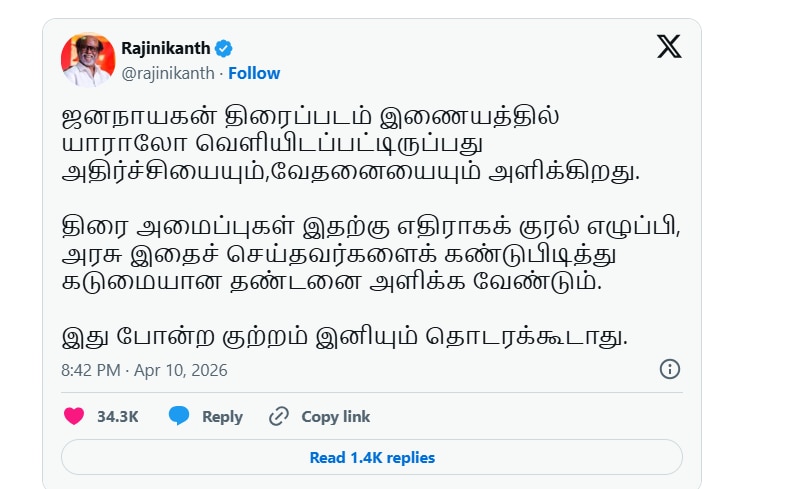Click the first paragraph of the tweet
Image resolution: width=796 pixels, height=489 pixels.
pyautogui.click(x=349, y=143)
